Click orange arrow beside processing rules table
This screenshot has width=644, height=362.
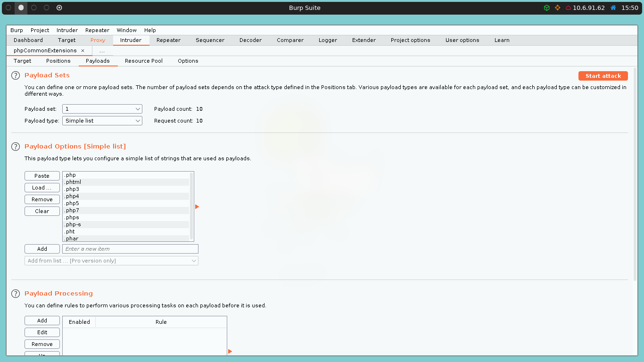[230, 351]
